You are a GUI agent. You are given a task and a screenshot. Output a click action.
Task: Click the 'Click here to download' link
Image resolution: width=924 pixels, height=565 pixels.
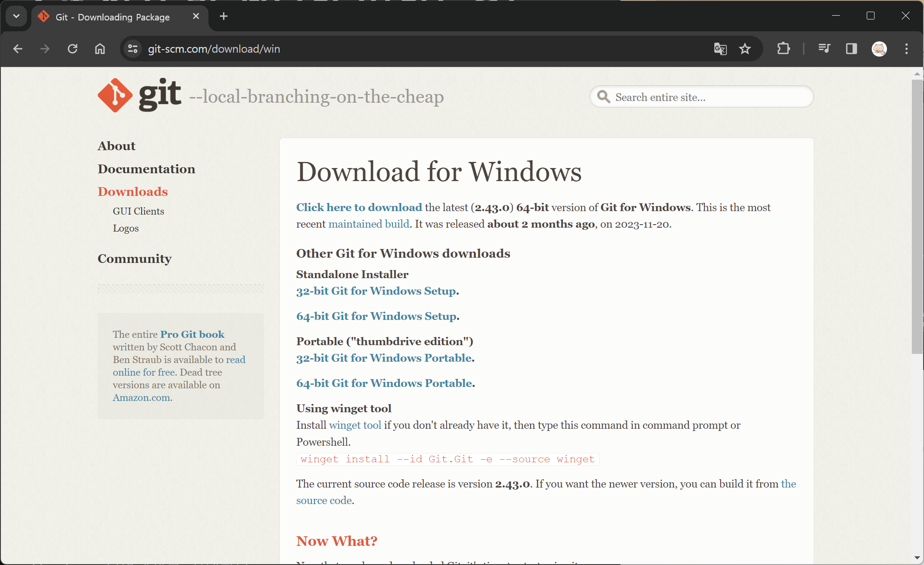(359, 207)
